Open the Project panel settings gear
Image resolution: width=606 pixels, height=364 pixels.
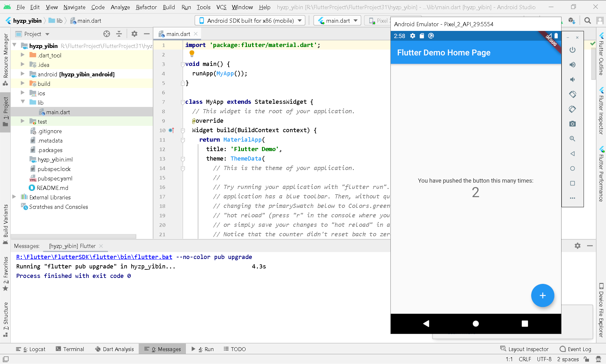pos(134,34)
